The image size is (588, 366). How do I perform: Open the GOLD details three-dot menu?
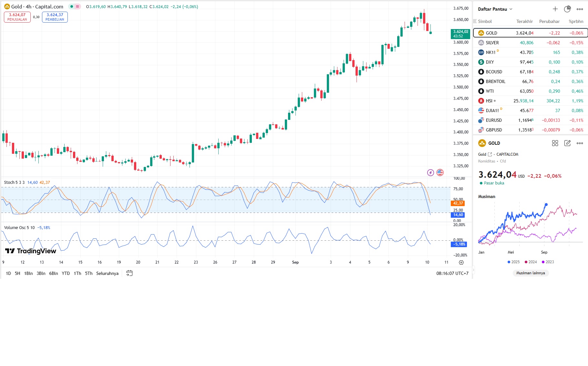click(580, 143)
